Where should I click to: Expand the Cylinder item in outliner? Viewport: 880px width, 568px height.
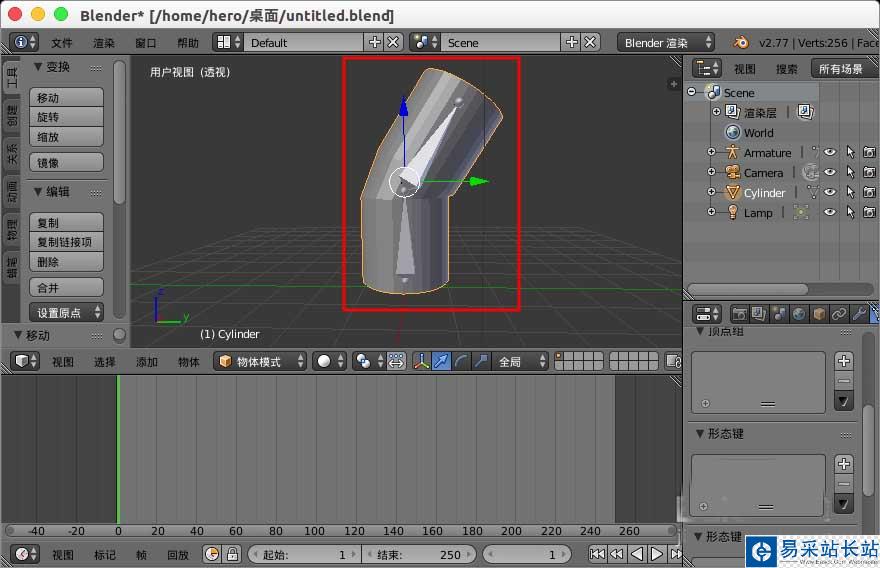click(x=712, y=192)
